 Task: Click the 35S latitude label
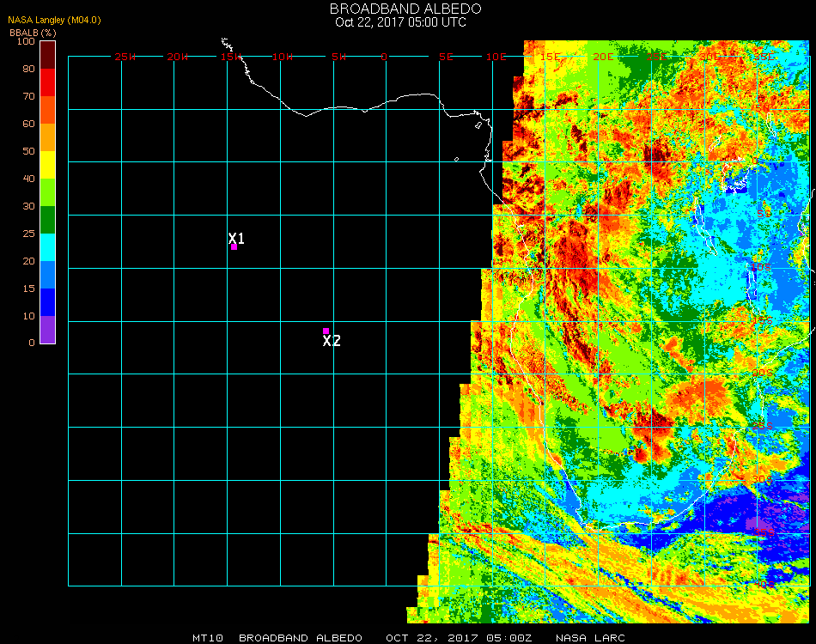click(764, 532)
